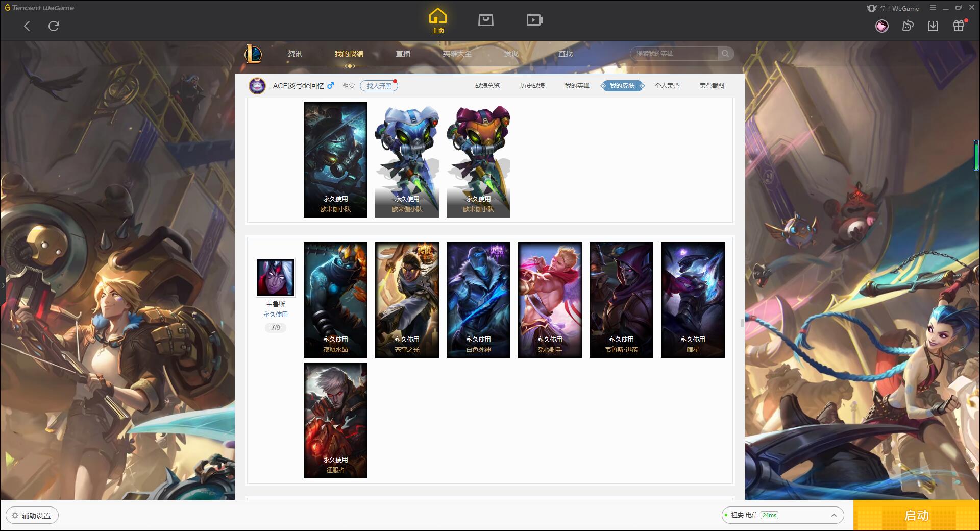The height and width of the screenshot is (531, 980).
Task: Switch to 战绩总览 section
Action: pos(487,86)
